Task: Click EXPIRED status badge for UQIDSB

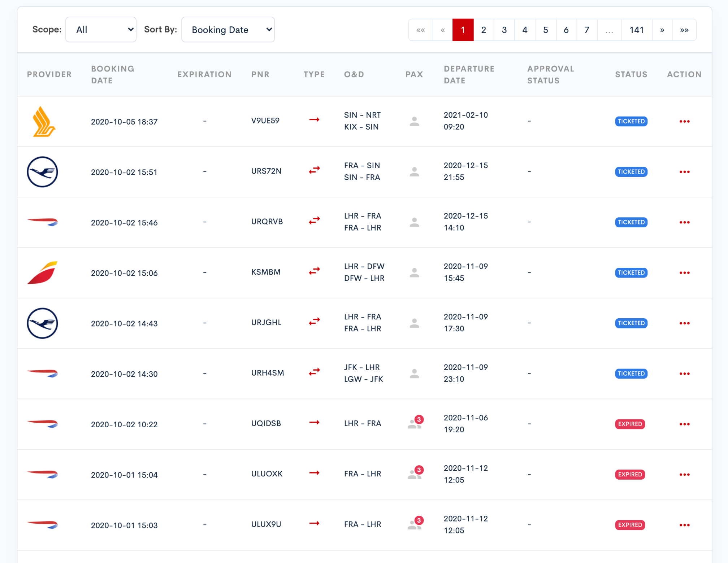Action: pyautogui.click(x=630, y=424)
